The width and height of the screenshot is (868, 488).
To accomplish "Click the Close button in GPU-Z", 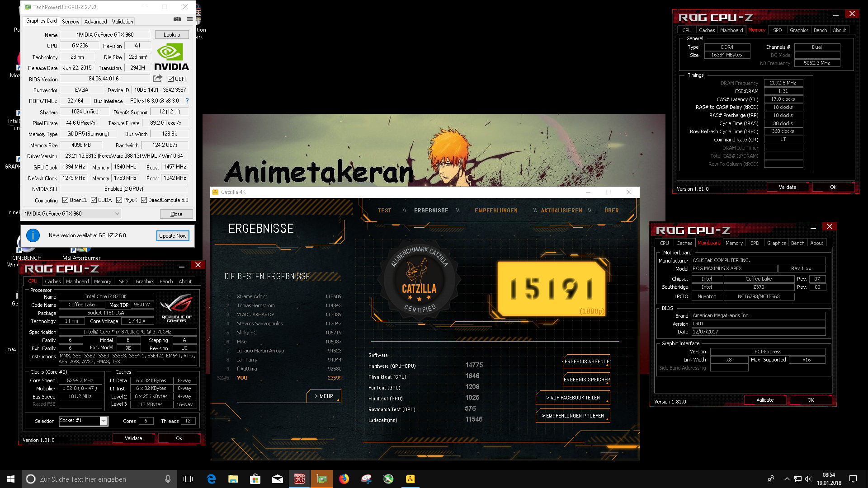I will click(176, 214).
